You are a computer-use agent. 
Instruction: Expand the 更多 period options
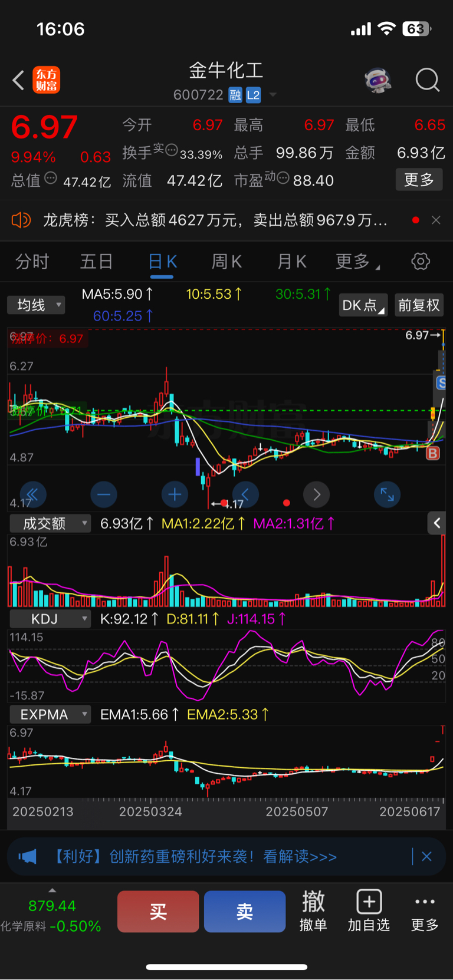357,261
